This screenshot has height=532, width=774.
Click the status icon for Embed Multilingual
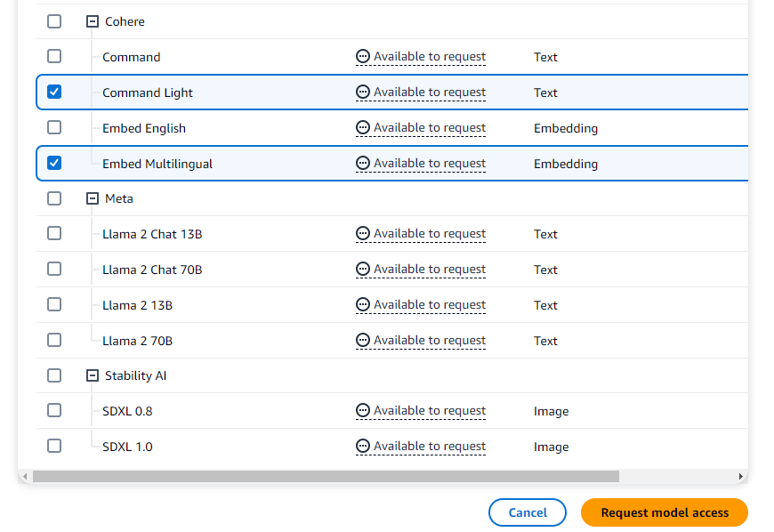pos(363,163)
